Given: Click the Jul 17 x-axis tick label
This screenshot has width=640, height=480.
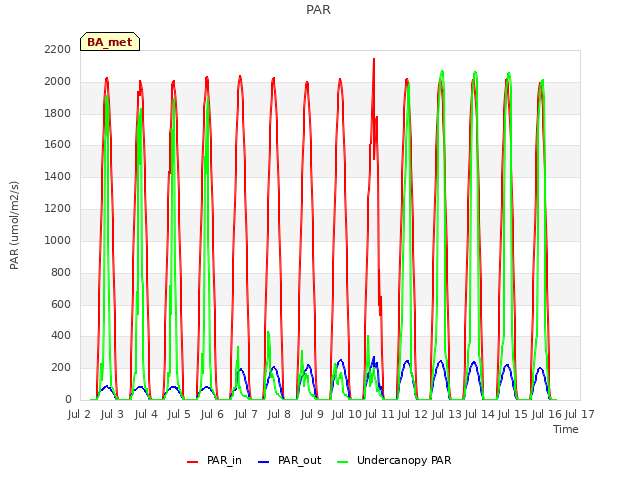Looking at the screenshot, I should (x=580, y=414).
